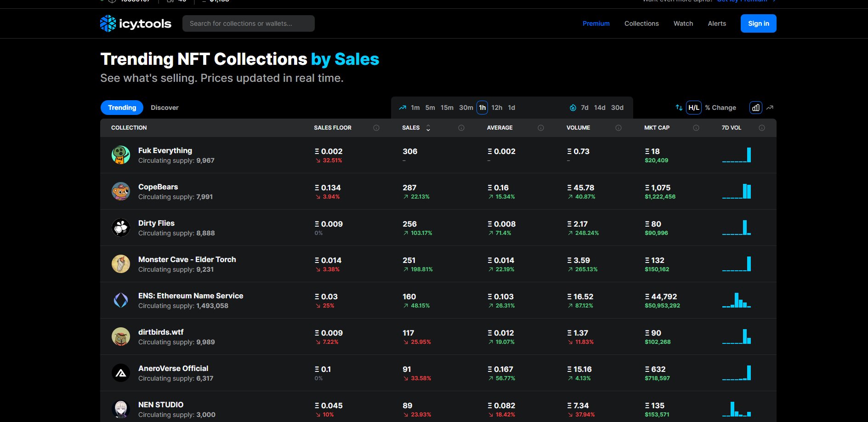The width and height of the screenshot is (868, 422).
Task: Select the 15m timeframe
Action: pos(447,108)
